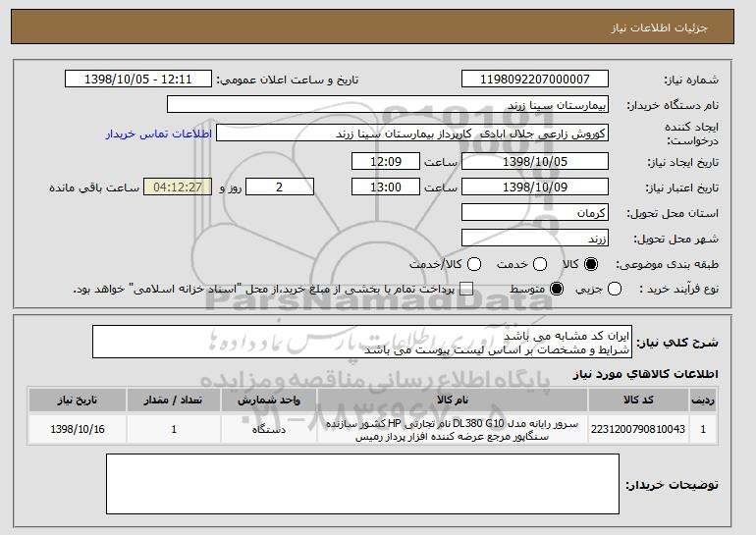Click the public announcement date field 1398/10/05 - 12:11
This screenshot has width=756, height=535.
[138, 80]
